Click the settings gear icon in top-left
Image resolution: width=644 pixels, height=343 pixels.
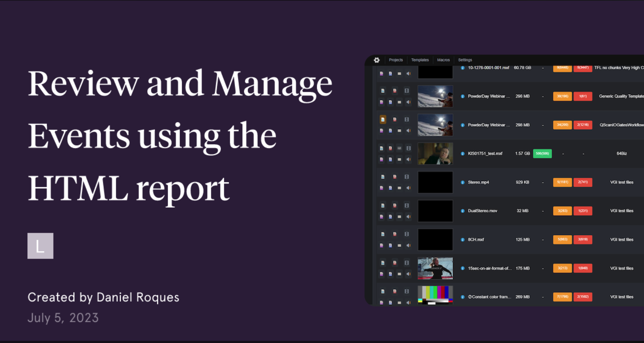pyautogui.click(x=376, y=60)
